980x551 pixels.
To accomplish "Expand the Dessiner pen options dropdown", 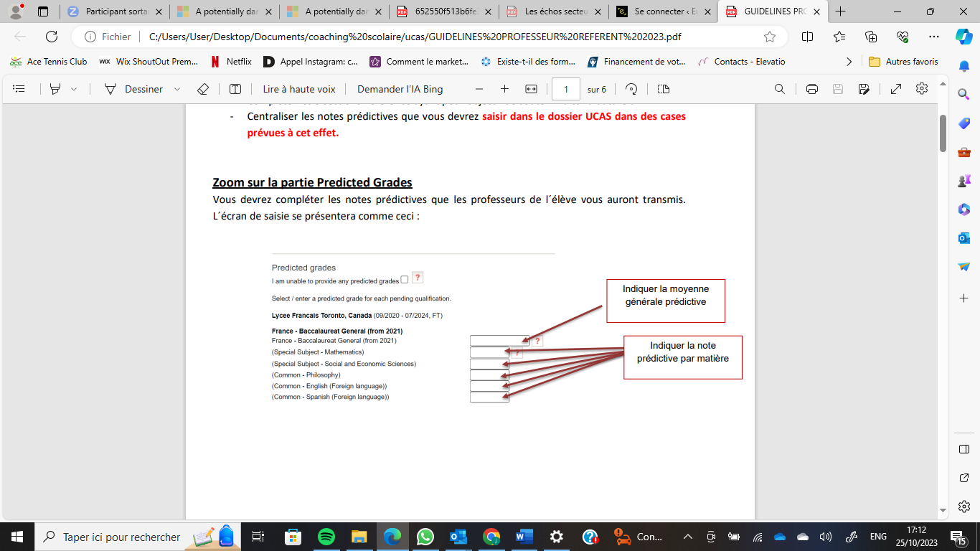I will [177, 89].
